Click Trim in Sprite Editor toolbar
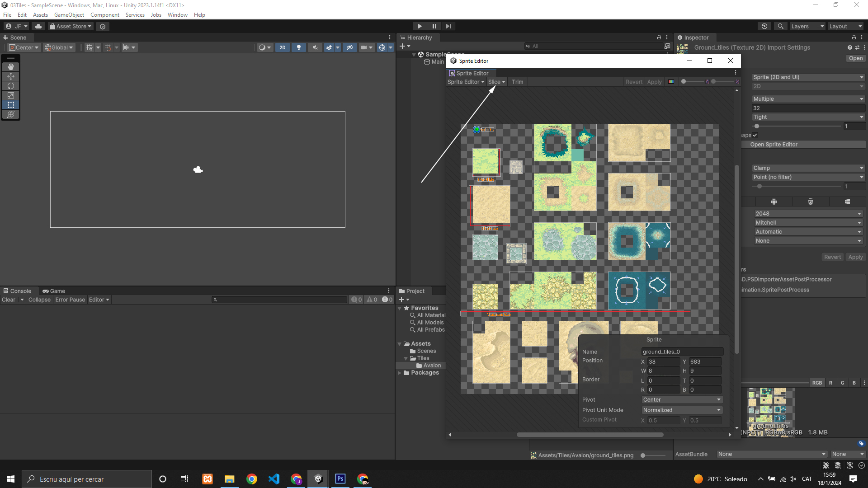The width and height of the screenshot is (868, 488). pyautogui.click(x=517, y=82)
